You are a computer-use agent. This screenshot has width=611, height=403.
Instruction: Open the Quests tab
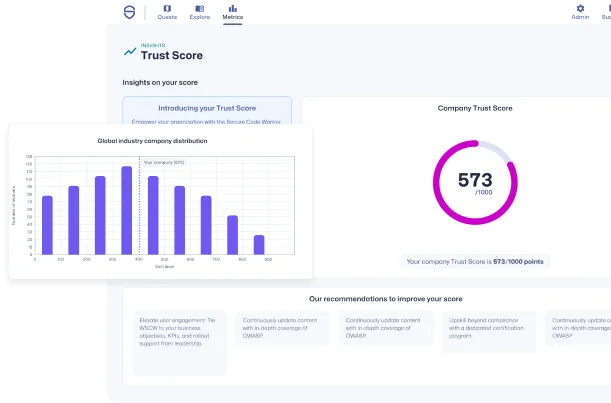point(167,12)
